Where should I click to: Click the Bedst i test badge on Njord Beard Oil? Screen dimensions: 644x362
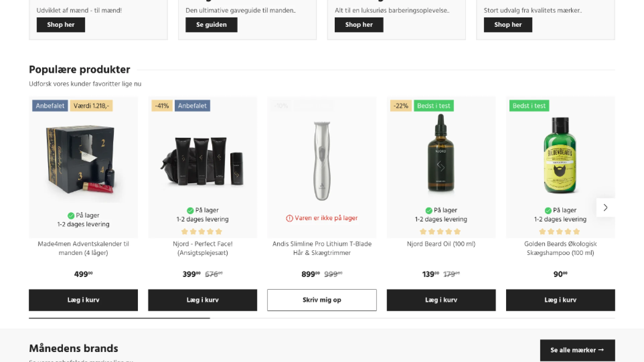coord(433,106)
